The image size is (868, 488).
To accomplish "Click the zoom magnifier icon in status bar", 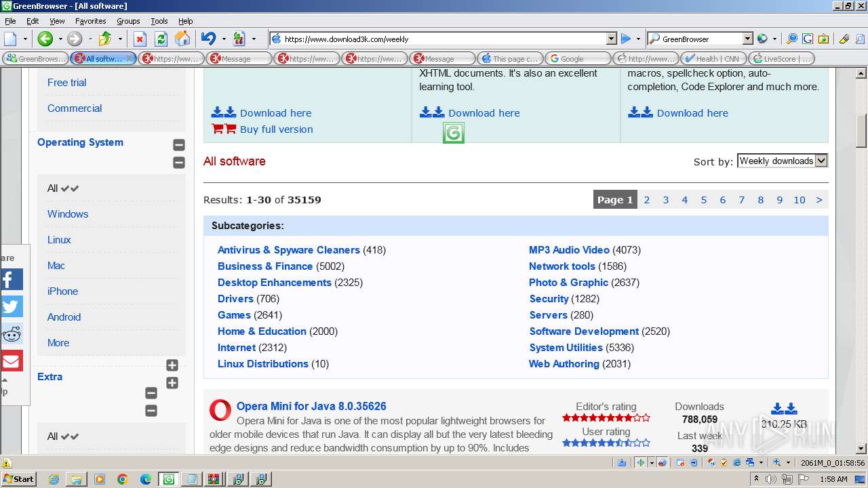I will 777,462.
